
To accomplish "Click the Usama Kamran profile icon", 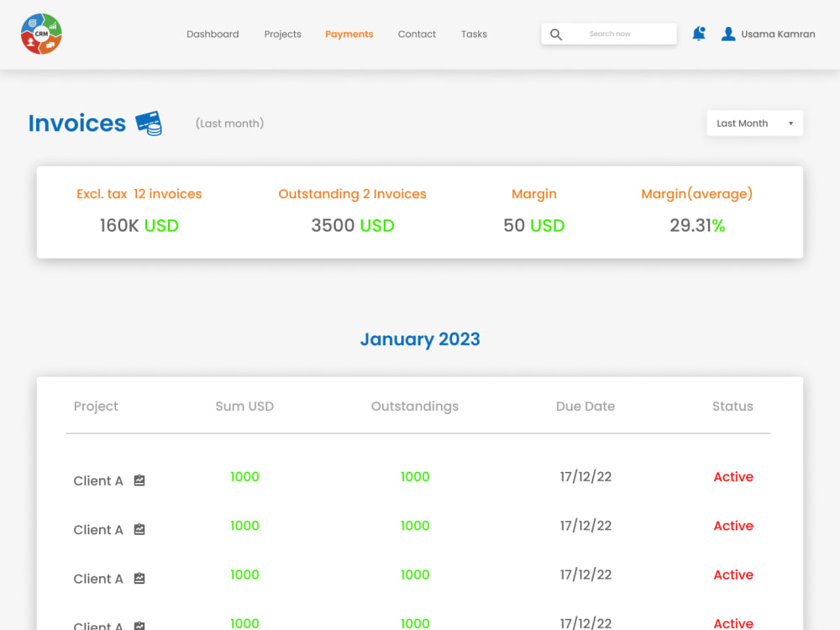I will click(x=727, y=34).
